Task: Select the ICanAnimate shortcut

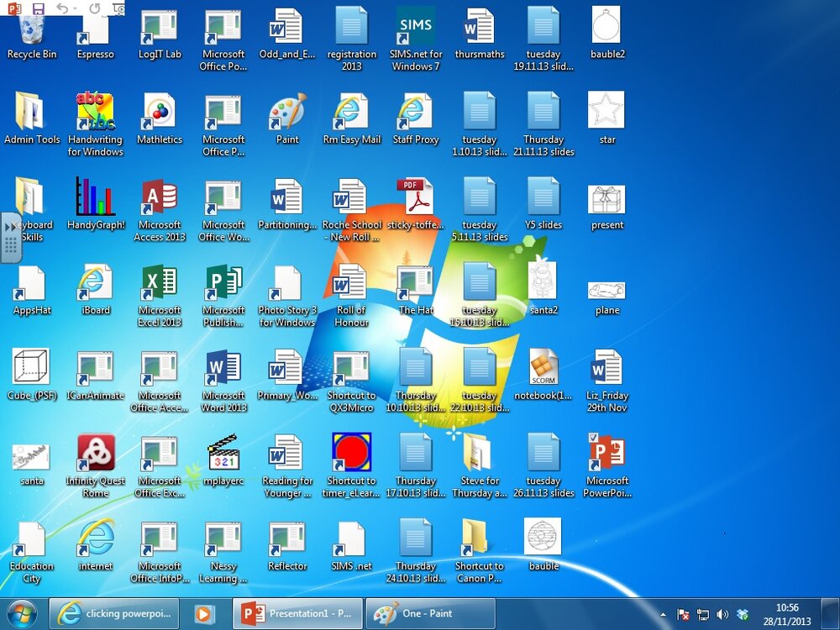Action: [x=95, y=368]
